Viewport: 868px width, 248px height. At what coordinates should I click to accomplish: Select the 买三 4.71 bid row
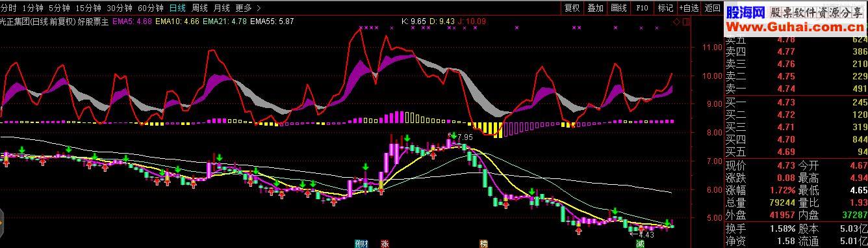(x=797, y=127)
